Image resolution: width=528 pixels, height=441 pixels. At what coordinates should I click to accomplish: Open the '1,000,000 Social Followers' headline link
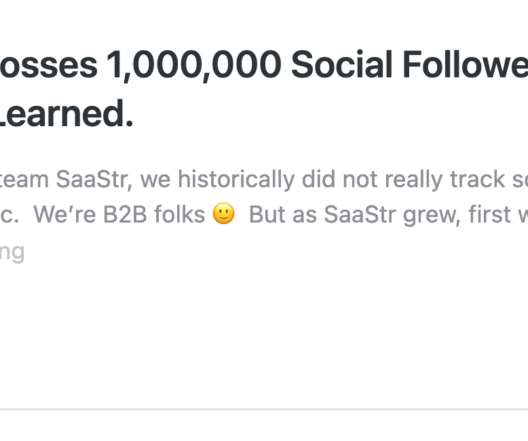point(317,65)
